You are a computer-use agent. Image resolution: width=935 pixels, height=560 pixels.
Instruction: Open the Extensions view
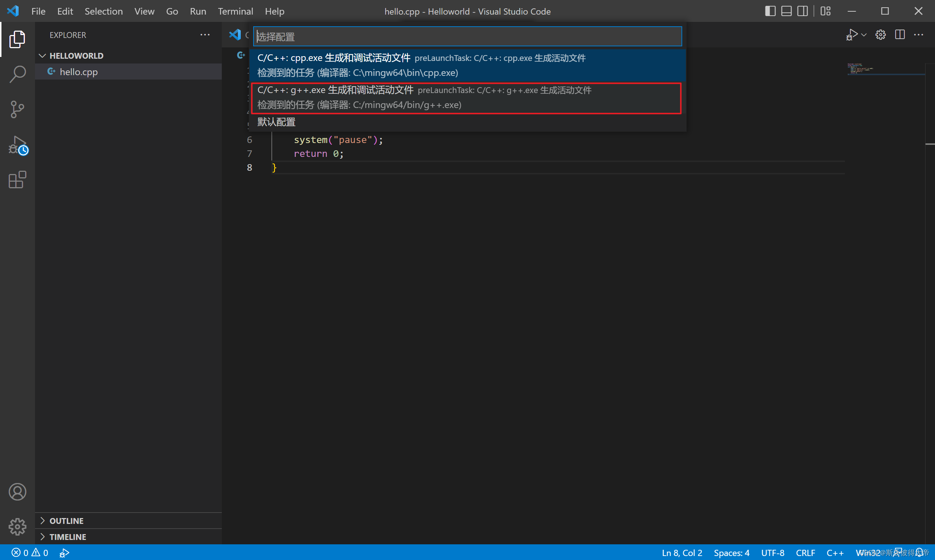pyautogui.click(x=17, y=179)
